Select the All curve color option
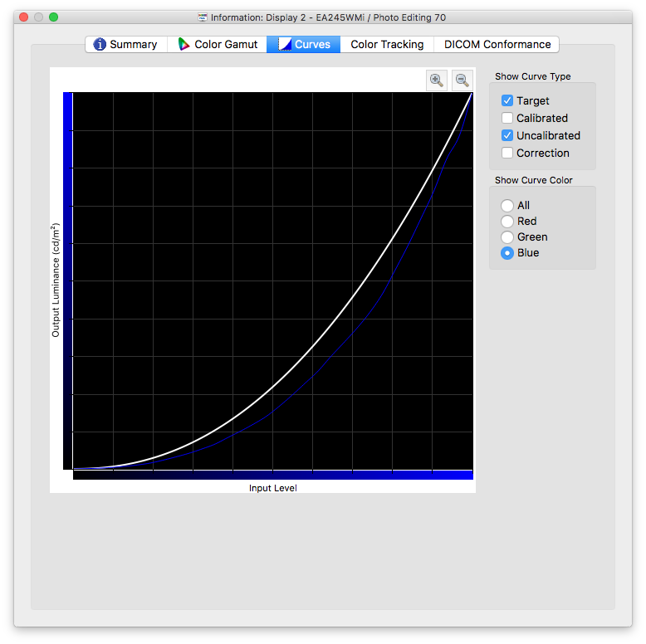 [507, 205]
